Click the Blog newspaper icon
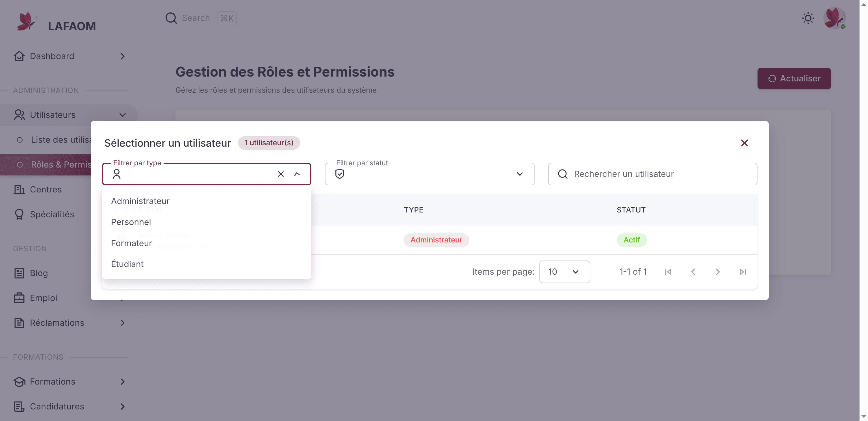Screen dimensions: 868x421 19,273
